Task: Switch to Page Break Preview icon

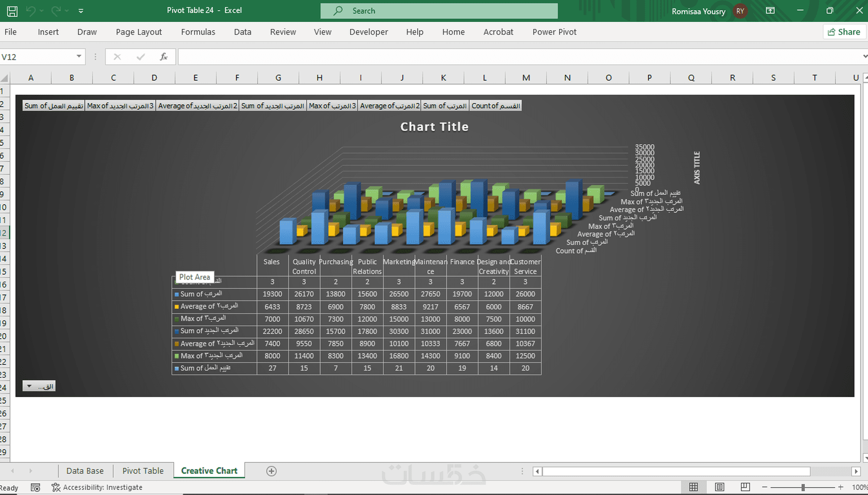Action: point(745,487)
